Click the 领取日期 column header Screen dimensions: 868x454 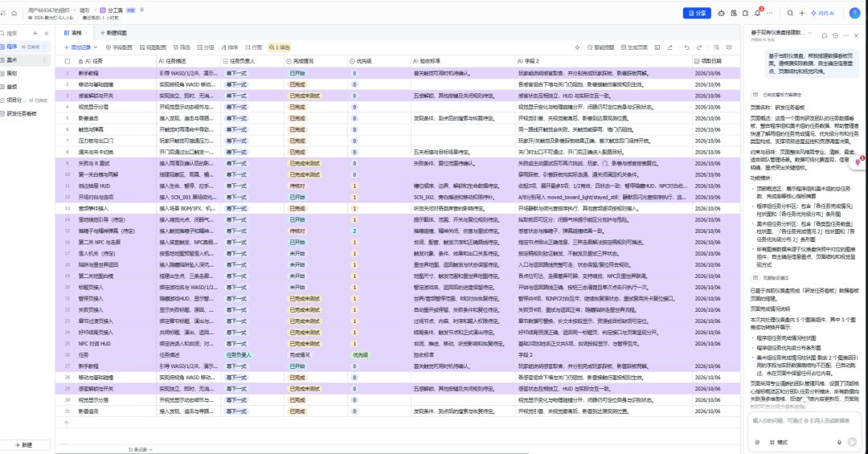coord(716,61)
